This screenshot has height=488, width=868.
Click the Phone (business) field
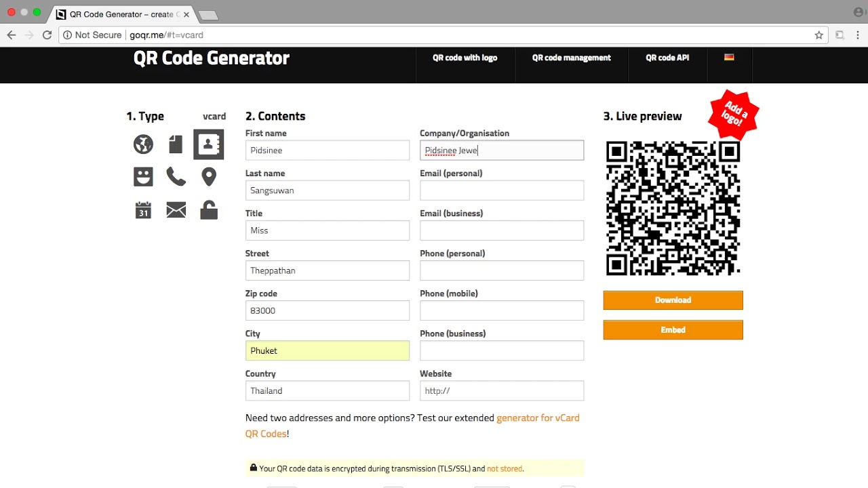[502, 350]
